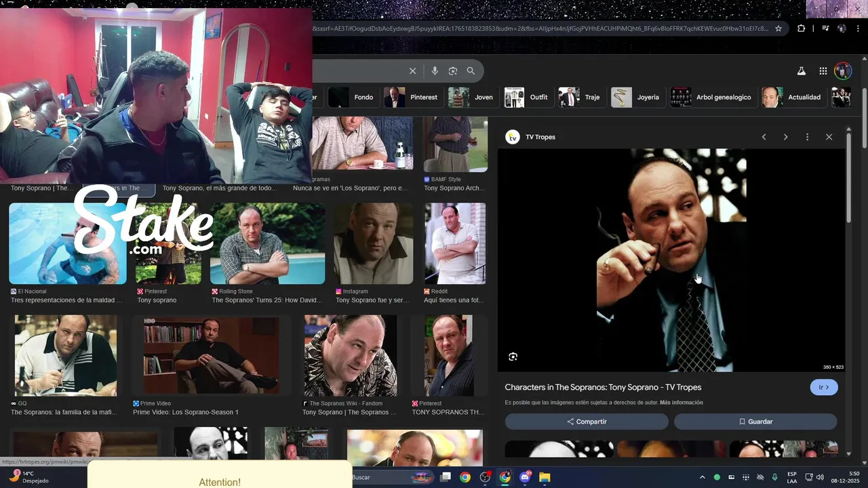
Task: Click the Guardar button
Action: pyautogui.click(x=755, y=422)
